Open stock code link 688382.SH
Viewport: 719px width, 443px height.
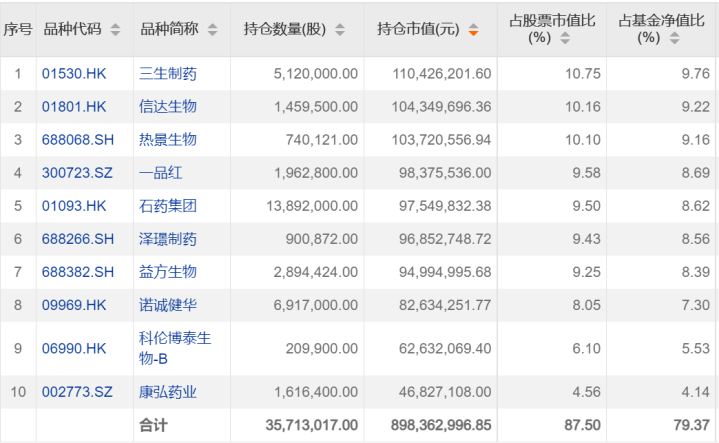(x=78, y=272)
